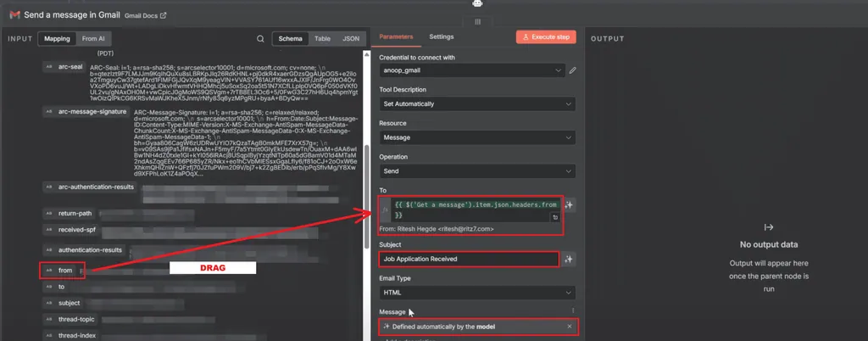Click the 'Defined automatically by the model' field

point(478,327)
